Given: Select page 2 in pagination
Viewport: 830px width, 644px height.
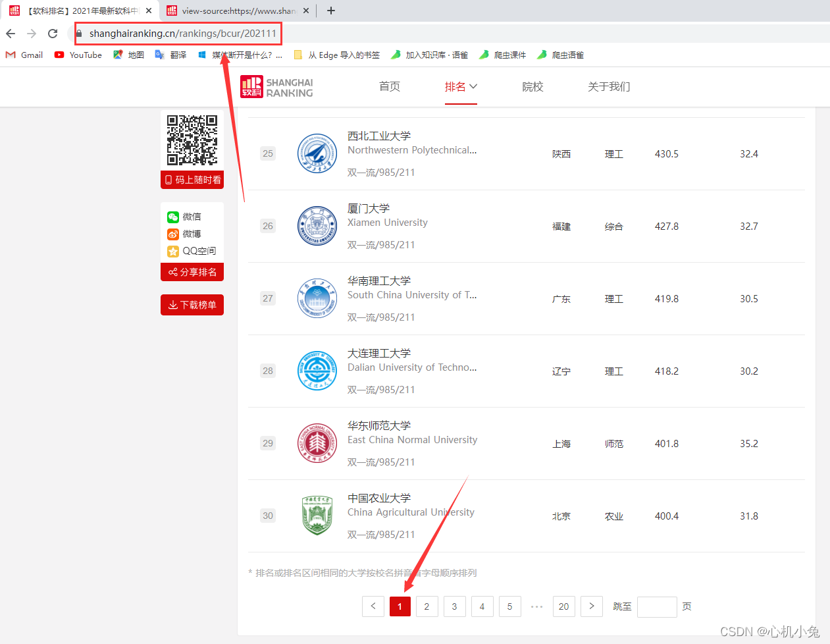Looking at the screenshot, I should point(427,606).
